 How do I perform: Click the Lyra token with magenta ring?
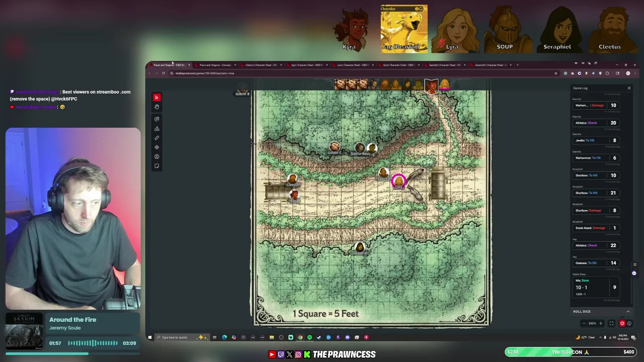398,181
